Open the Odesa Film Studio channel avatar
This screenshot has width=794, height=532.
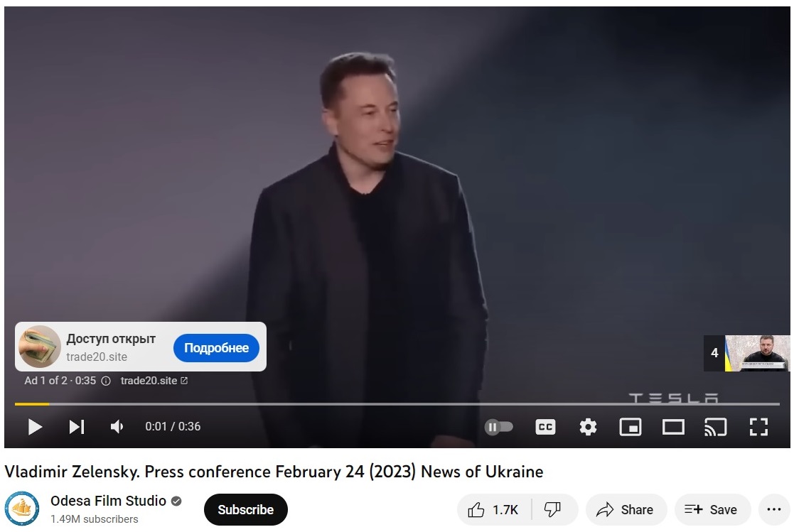(22, 509)
